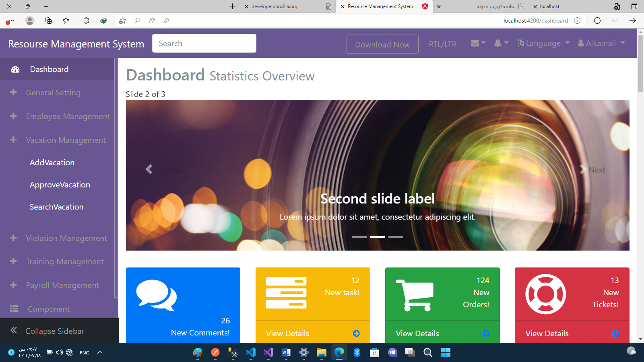Click the Resourse Management System brand link
644x362 pixels.
point(76,44)
